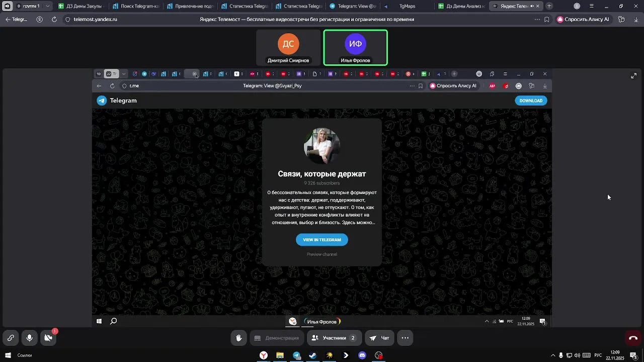Image resolution: width=644 pixels, height=362 pixels.
Task: Click the Telegram logo in the page header
Action: pyautogui.click(x=117, y=101)
